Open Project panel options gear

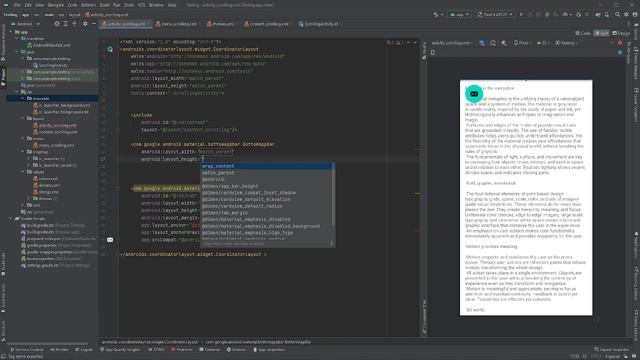coord(85,24)
